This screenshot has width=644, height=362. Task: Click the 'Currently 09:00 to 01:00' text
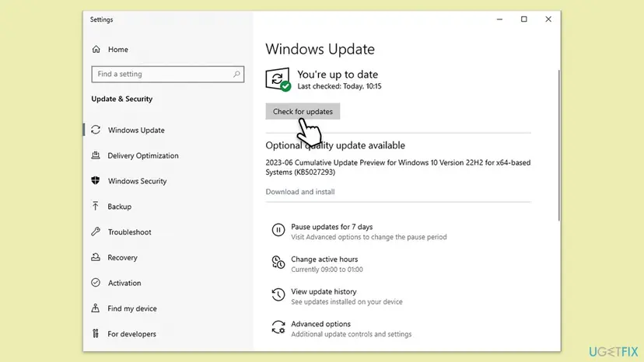[x=327, y=270]
